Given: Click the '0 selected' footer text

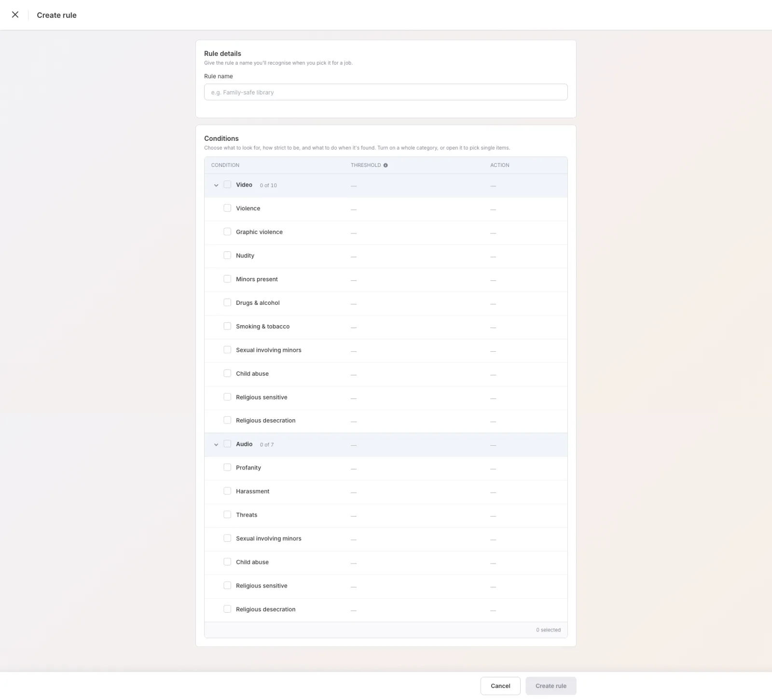Looking at the screenshot, I should coord(548,630).
